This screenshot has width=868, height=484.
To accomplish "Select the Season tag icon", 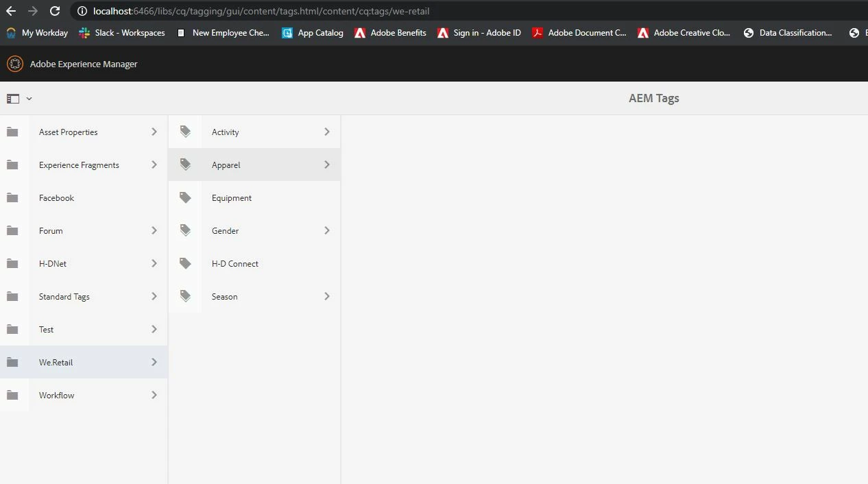I will (x=185, y=296).
